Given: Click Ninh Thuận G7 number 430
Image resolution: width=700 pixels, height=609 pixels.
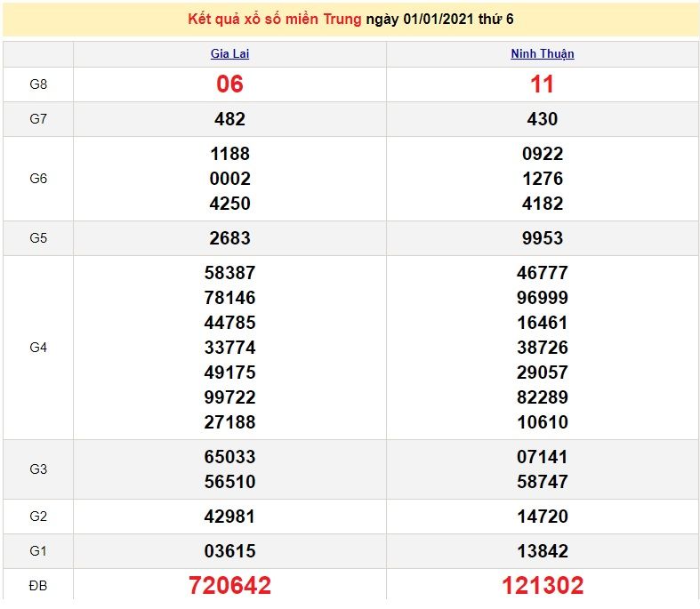Looking at the screenshot, I should coord(542,119).
